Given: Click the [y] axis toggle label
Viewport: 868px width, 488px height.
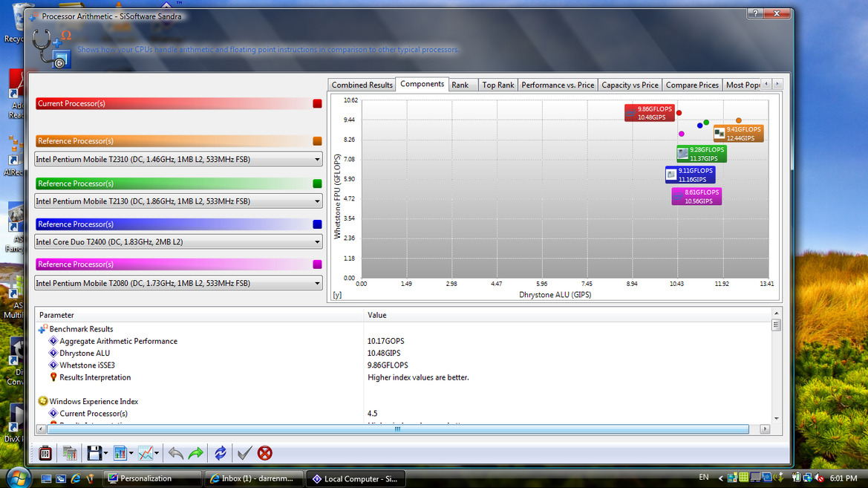Looking at the screenshot, I should pyautogui.click(x=337, y=295).
